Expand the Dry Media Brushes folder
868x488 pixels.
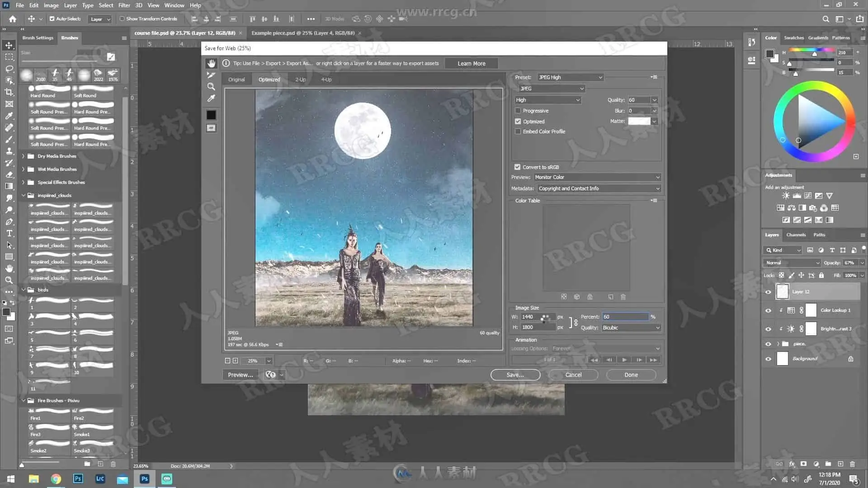tap(24, 156)
